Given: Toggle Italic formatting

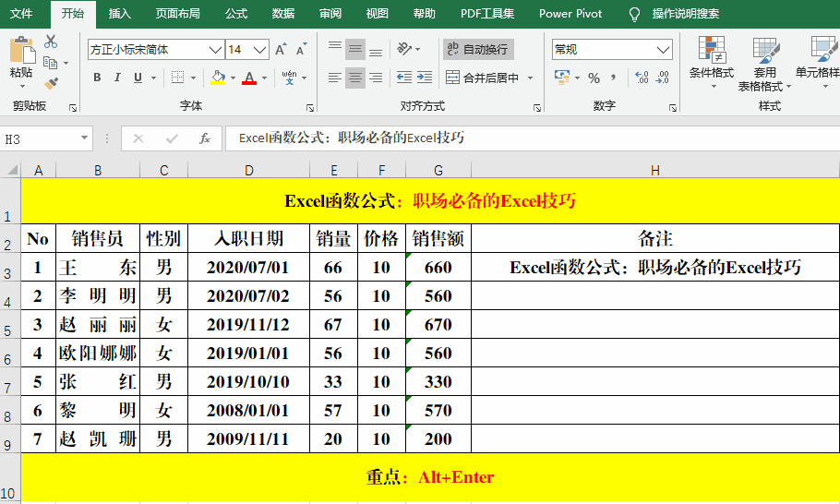Looking at the screenshot, I should click(117, 78).
